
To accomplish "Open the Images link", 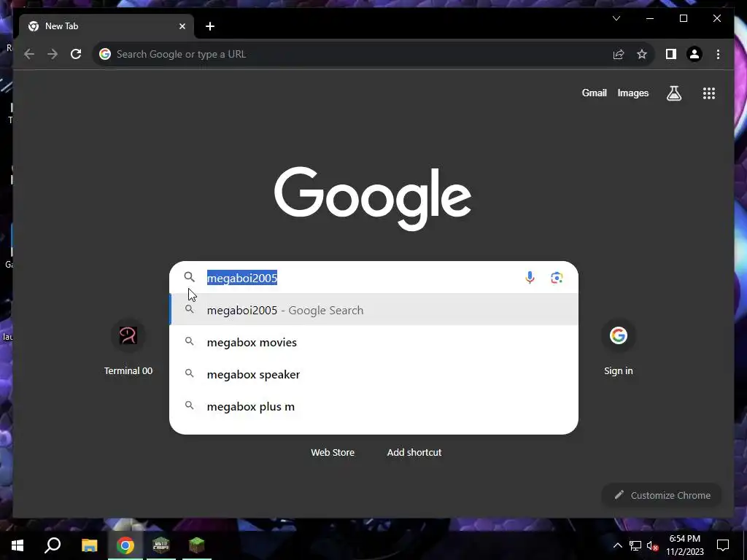I will tap(632, 93).
